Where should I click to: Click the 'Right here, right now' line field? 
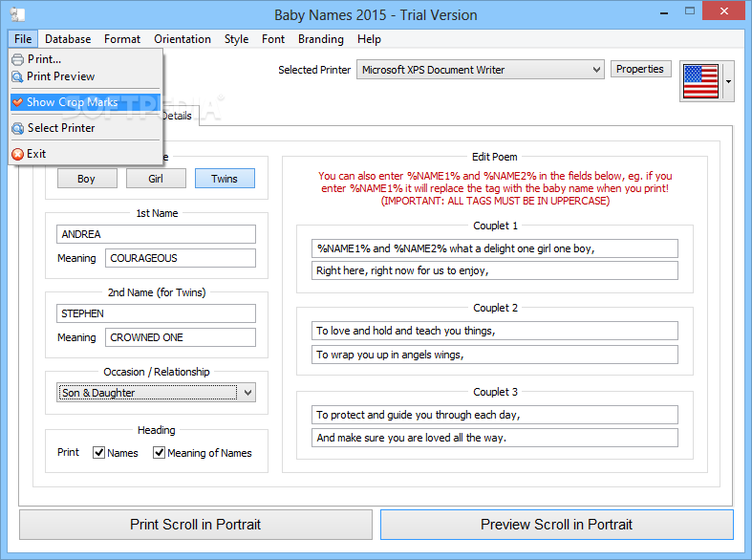[x=494, y=270]
